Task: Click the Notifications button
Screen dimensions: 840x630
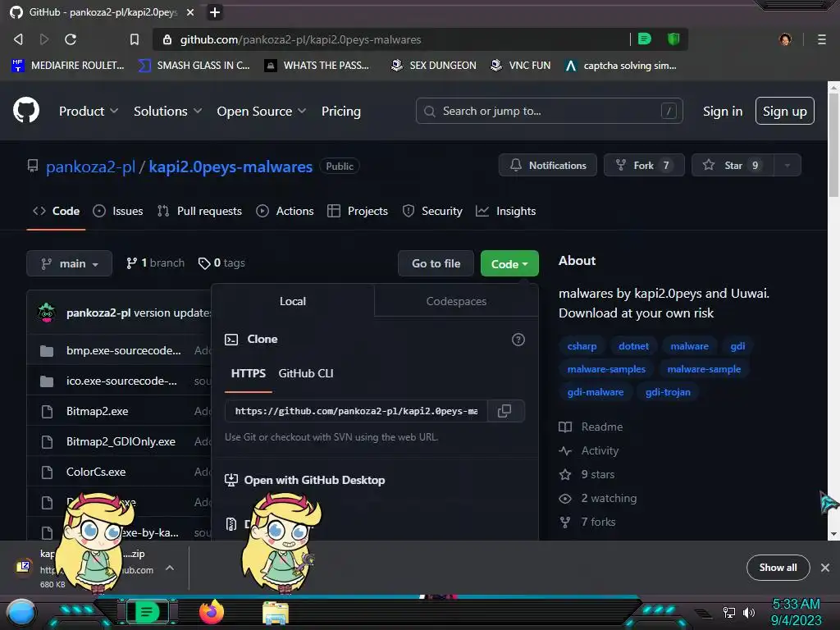Action: point(547,165)
